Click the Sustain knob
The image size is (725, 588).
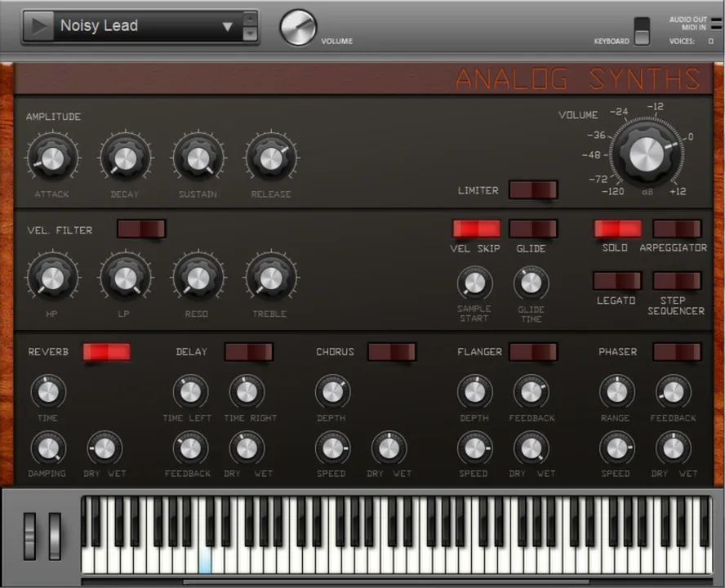(x=198, y=158)
